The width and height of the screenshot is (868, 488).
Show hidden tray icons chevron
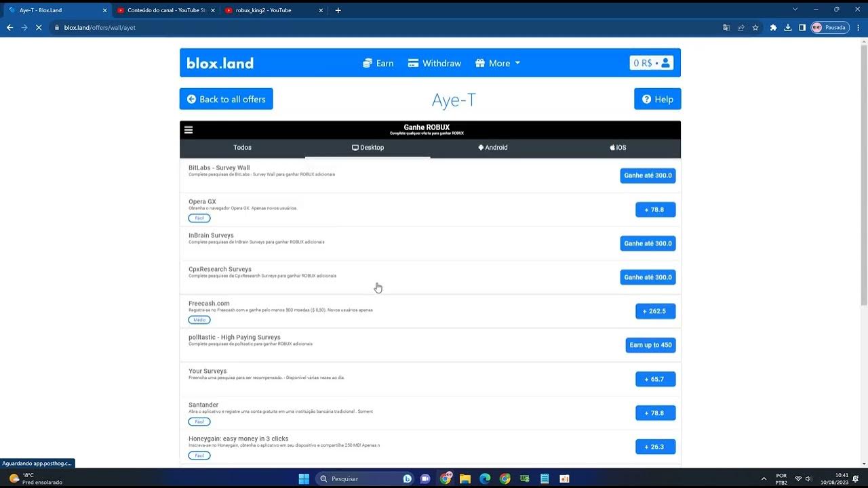point(764,479)
